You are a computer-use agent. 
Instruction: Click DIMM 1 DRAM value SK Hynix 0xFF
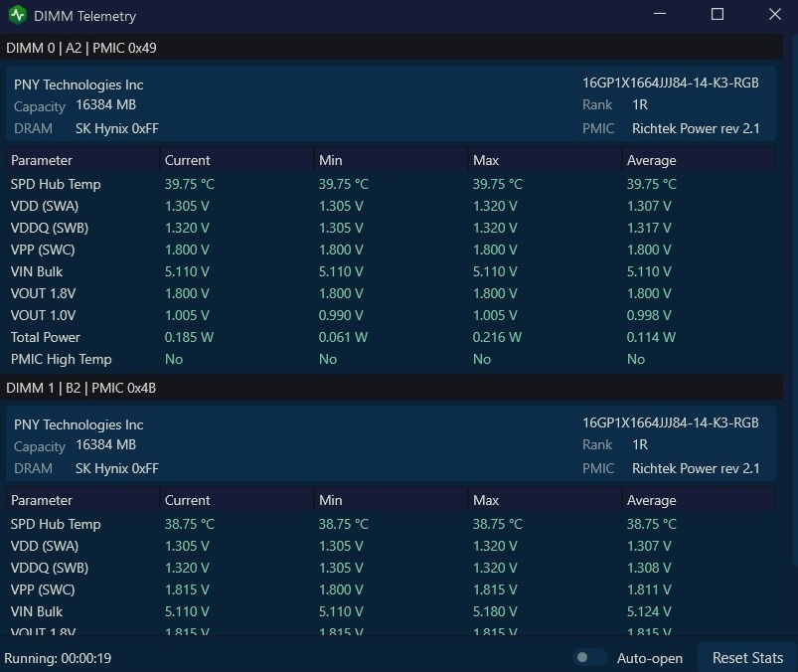[117, 468]
